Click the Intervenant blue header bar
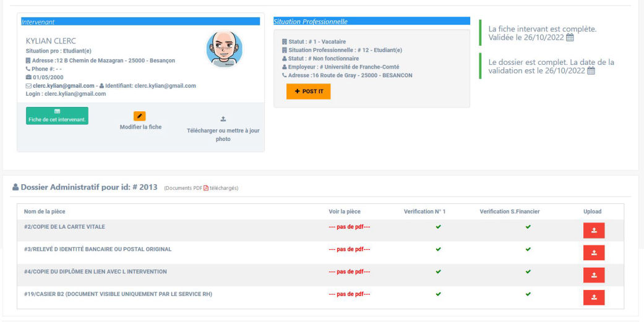This screenshot has width=644, height=322. 140,22
